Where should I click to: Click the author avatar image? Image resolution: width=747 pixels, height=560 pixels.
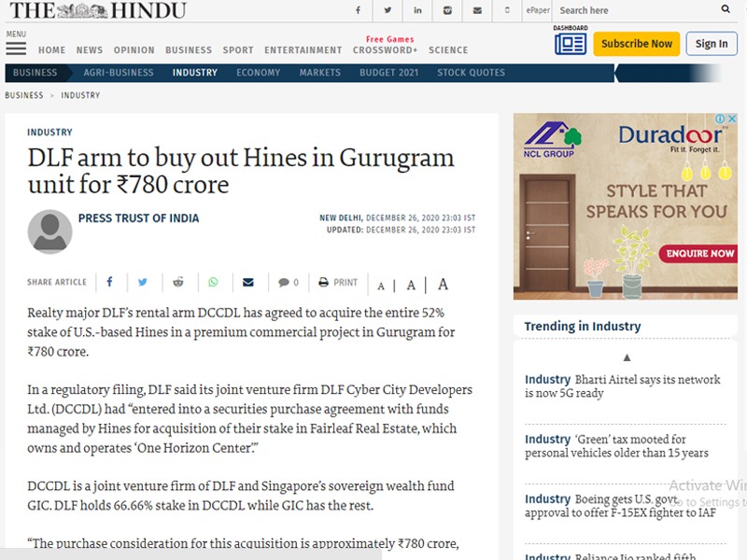tap(50, 231)
